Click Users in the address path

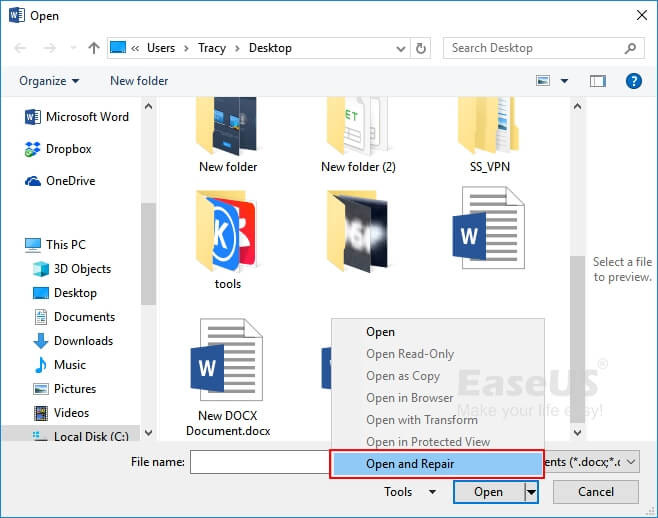[161, 48]
